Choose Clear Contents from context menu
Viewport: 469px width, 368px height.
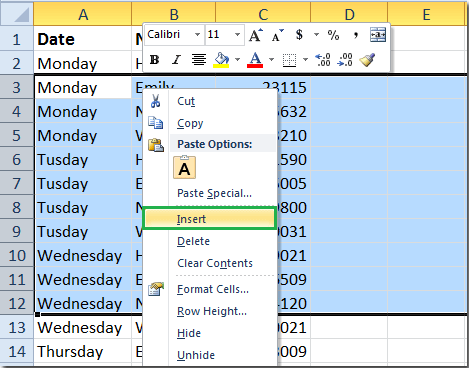point(210,263)
